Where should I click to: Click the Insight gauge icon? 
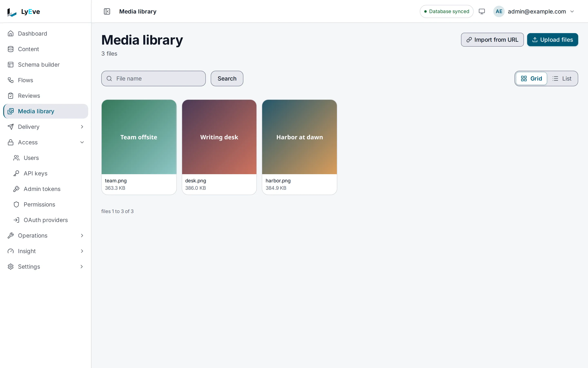click(x=10, y=251)
